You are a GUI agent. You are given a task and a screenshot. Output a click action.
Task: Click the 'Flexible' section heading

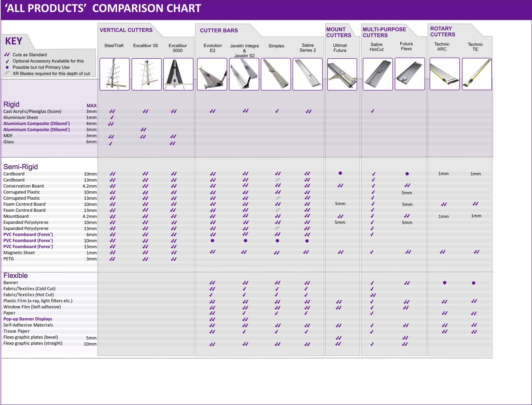(15, 276)
